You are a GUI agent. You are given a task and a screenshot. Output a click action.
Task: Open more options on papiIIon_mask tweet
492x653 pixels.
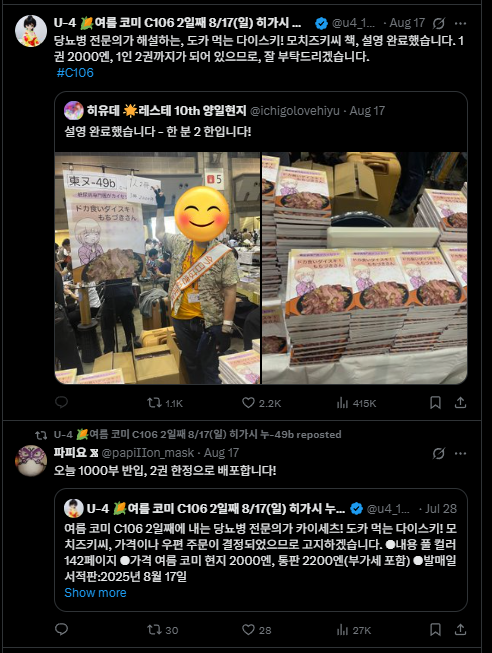coord(460,453)
